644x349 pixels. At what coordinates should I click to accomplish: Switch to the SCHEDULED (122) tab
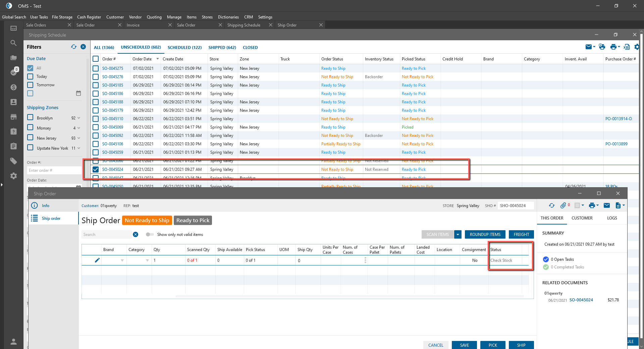184,48
